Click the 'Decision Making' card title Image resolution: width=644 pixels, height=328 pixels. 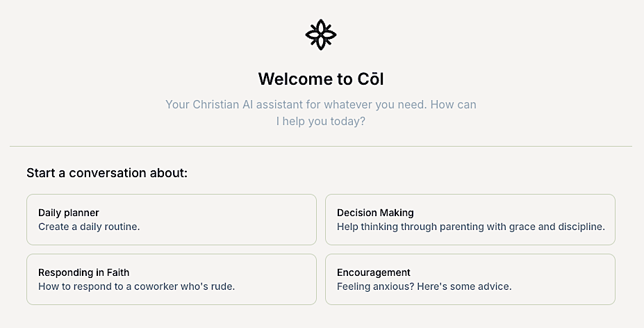coord(375,213)
